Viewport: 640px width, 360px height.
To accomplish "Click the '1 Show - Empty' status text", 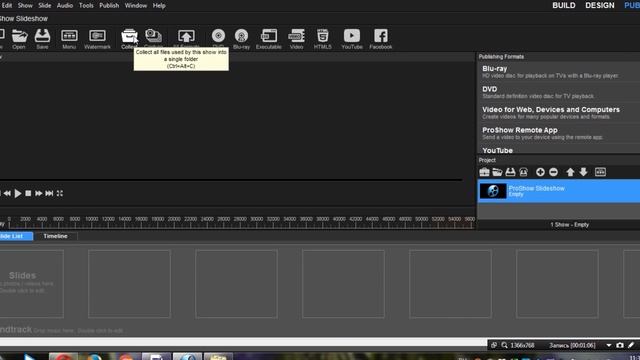I will coord(569,225).
